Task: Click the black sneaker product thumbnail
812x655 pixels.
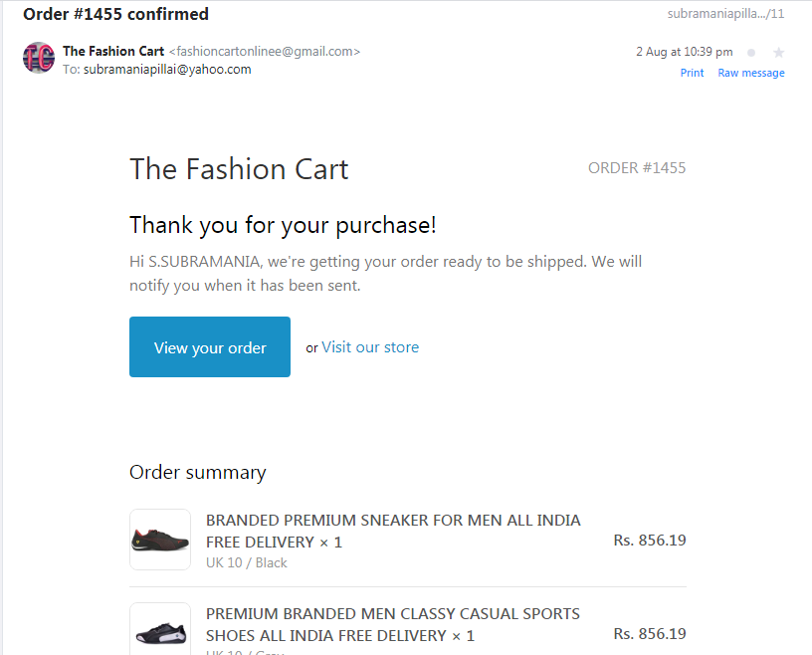Action: pyautogui.click(x=160, y=540)
